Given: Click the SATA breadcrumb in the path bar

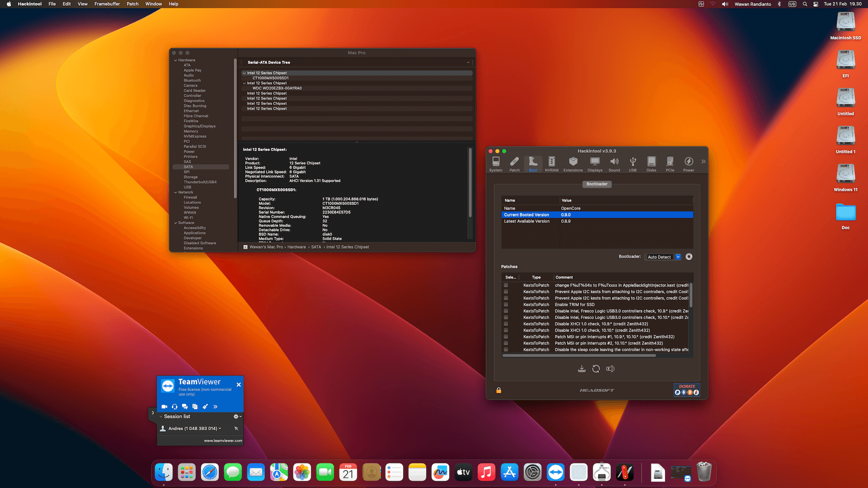Looking at the screenshot, I should tap(316, 247).
